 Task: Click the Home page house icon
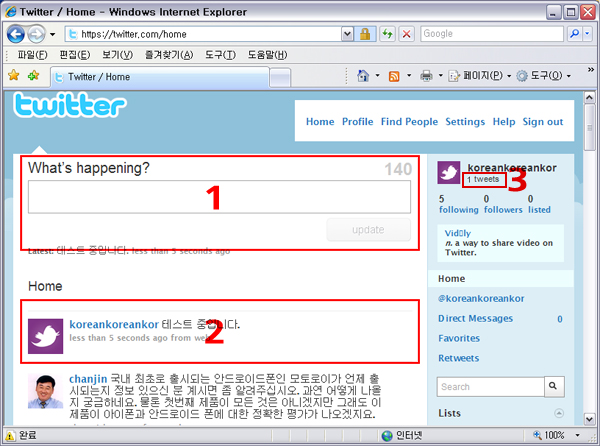click(363, 76)
